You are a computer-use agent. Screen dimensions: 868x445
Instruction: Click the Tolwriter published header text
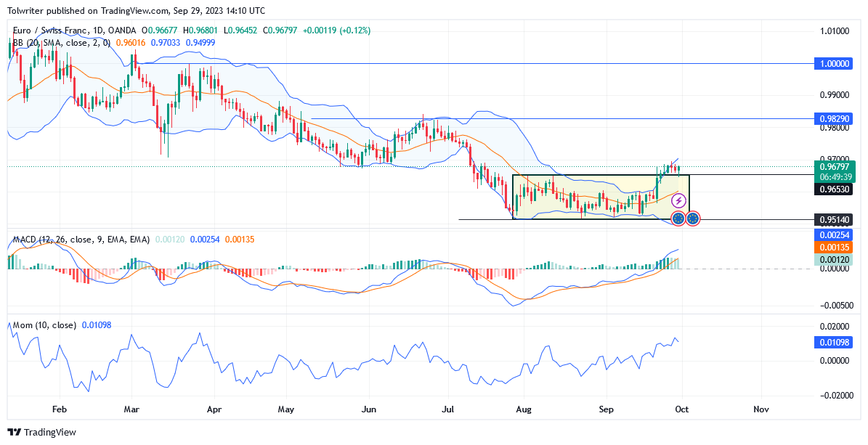coord(136,10)
